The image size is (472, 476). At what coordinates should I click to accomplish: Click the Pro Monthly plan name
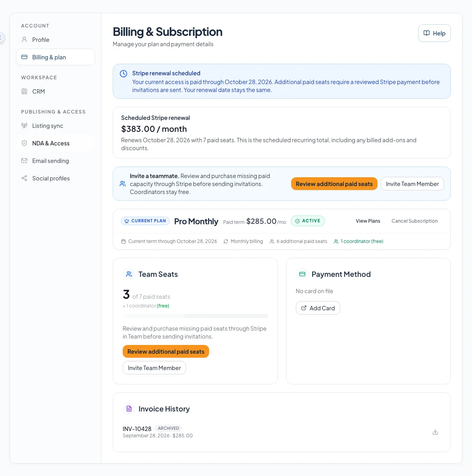pyautogui.click(x=196, y=221)
